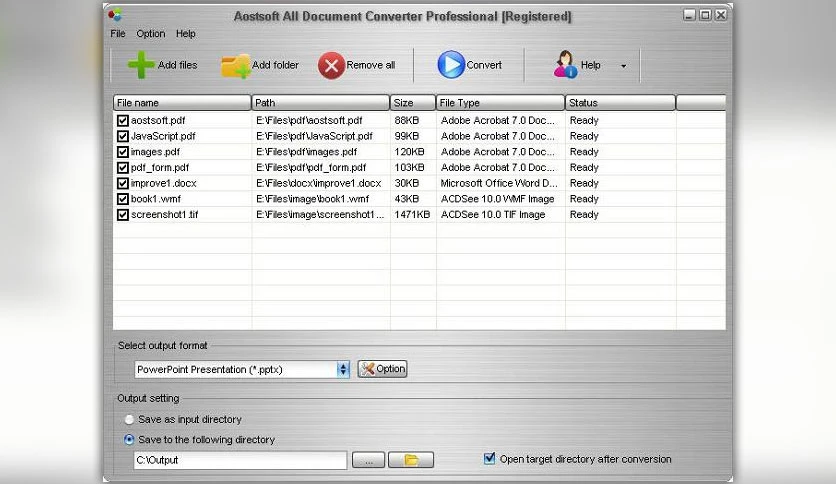Uncheck aostsoft.pdf checkbox
836x484 pixels.
pyautogui.click(x=123, y=120)
